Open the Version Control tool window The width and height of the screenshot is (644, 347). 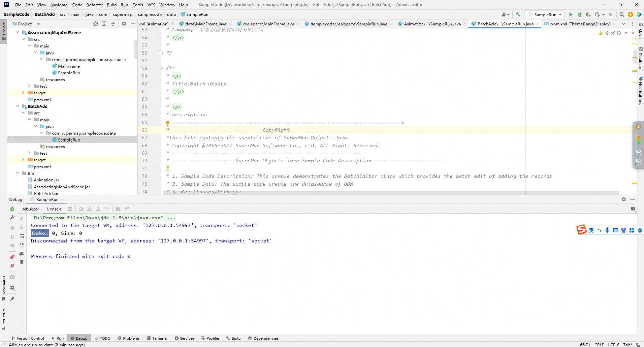tap(28, 338)
